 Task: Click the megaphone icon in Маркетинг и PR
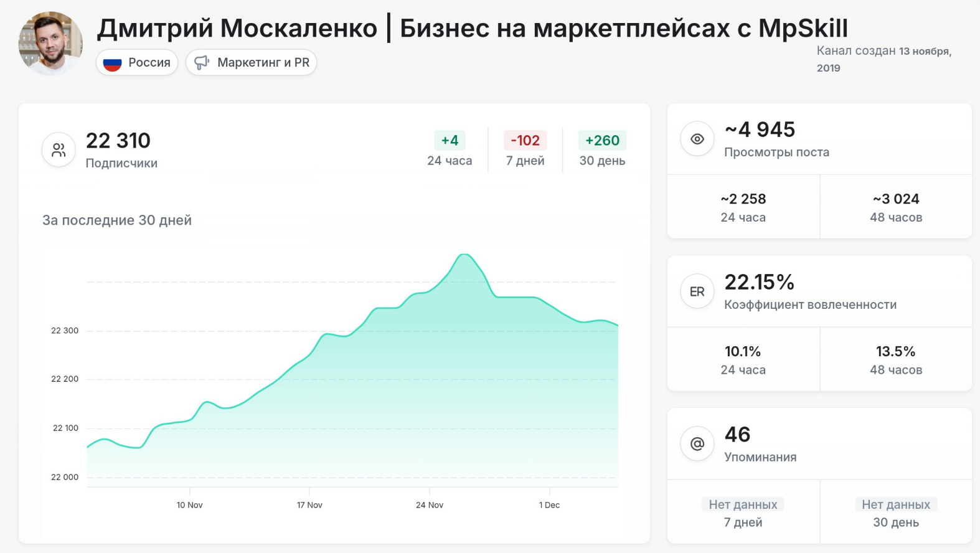tap(200, 62)
